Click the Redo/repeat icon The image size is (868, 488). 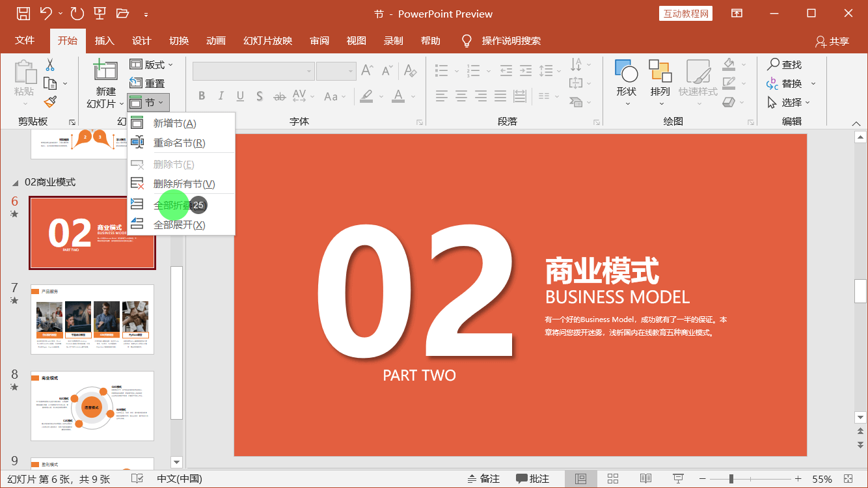[77, 13]
